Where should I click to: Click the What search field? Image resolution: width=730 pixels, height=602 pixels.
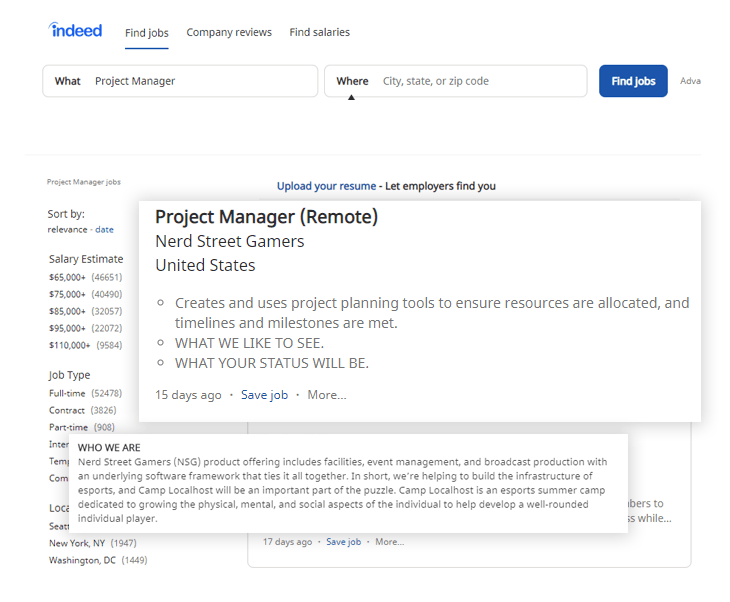180,81
